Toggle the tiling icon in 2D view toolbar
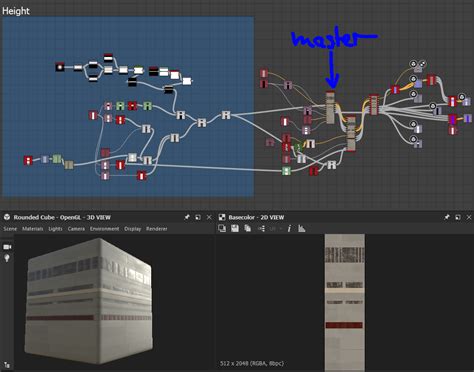 coord(262,228)
